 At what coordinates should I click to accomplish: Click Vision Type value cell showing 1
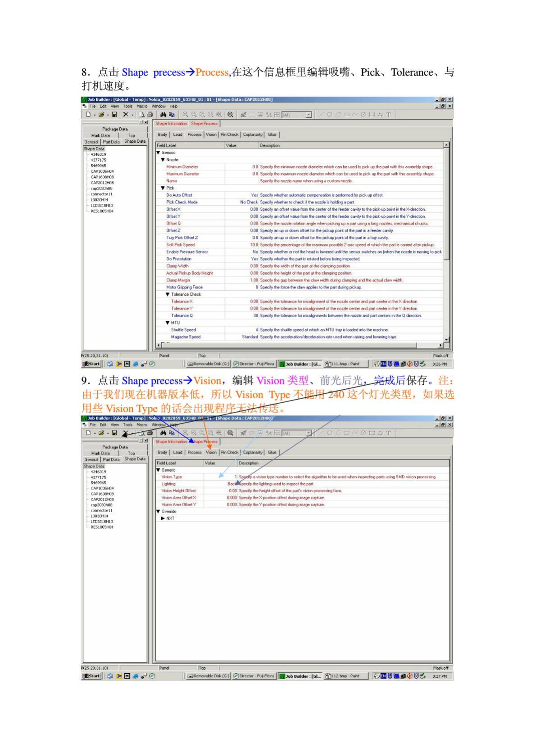[221, 477]
